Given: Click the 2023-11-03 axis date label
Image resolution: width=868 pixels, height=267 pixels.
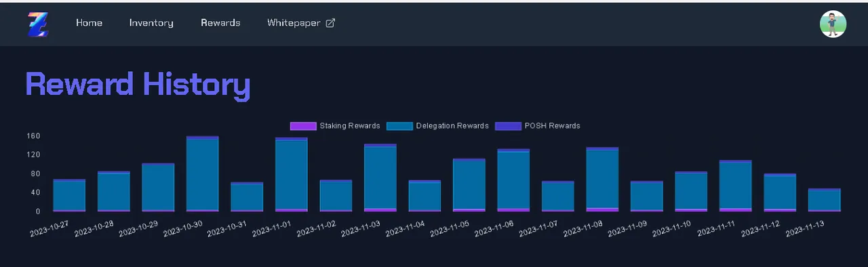Looking at the screenshot, I should pyautogui.click(x=360, y=228).
